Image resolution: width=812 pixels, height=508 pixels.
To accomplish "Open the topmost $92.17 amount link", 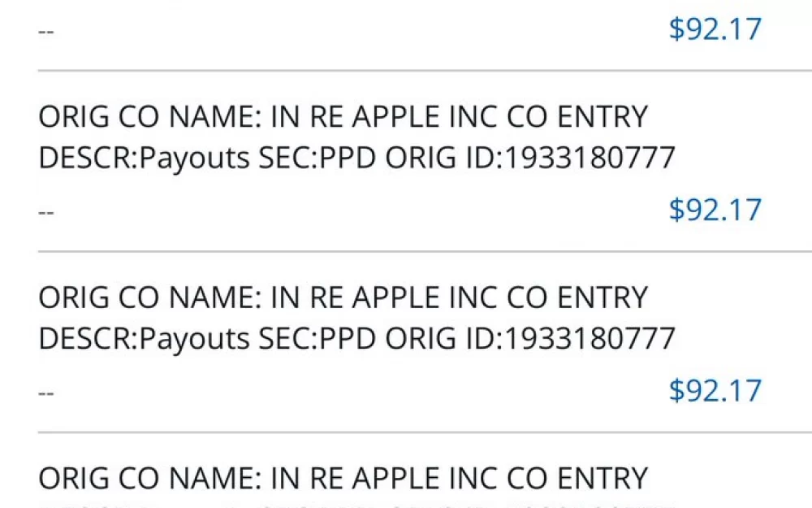I will tap(715, 29).
